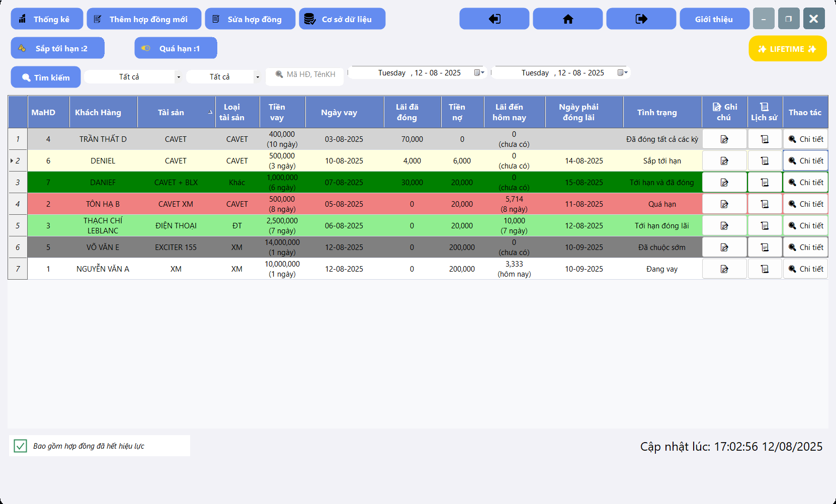Screen dimensions: 836x504
Task: Go to home via house icon
Action: coord(568,19)
